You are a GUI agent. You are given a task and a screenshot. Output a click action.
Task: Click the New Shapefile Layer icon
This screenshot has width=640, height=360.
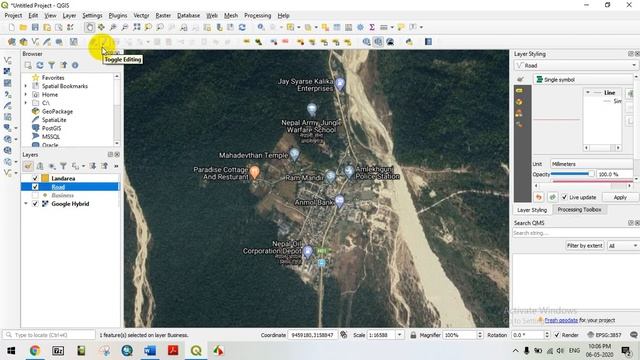click(36, 42)
